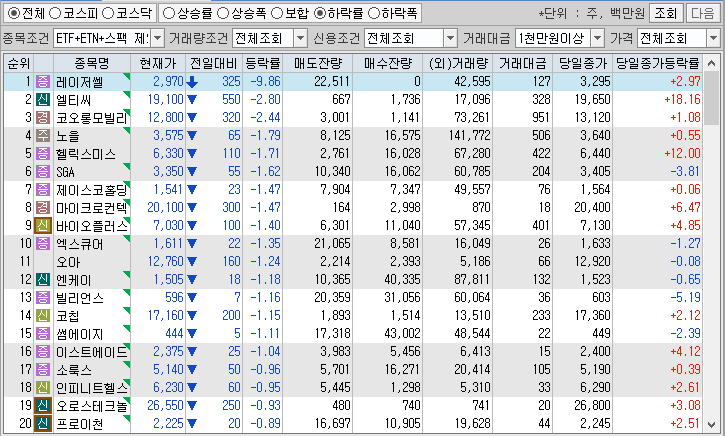Click the 신 badge icon for 엘티씨
The height and width of the screenshot is (436, 725).
click(43, 99)
